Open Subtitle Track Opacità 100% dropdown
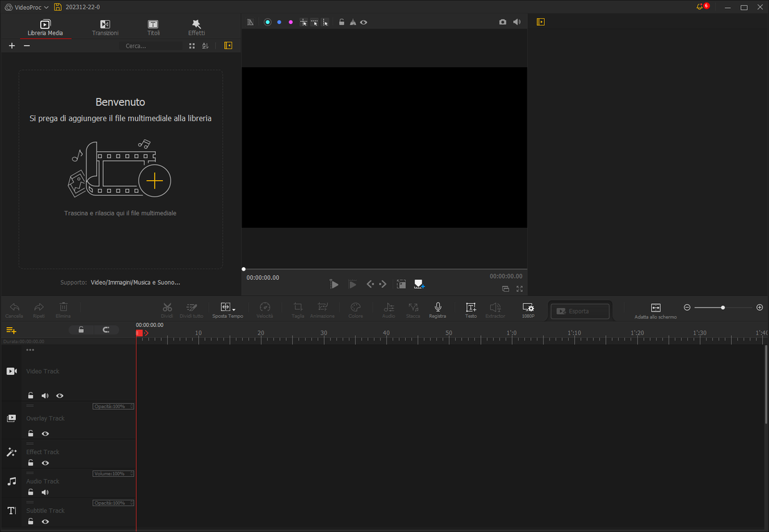 point(113,503)
